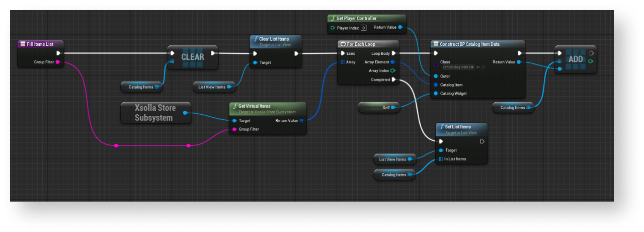The image size is (644, 232).
Task: Select the Xsolla Store Subsystem node
Action: (153, 113)
